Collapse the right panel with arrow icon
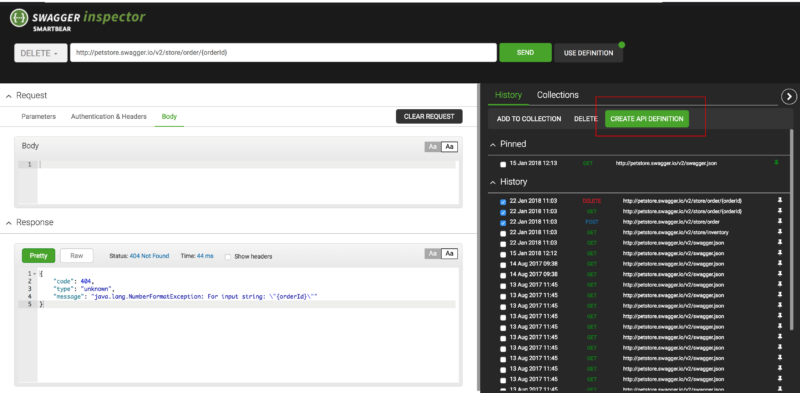The image size is (800, 393). point(789,96)
